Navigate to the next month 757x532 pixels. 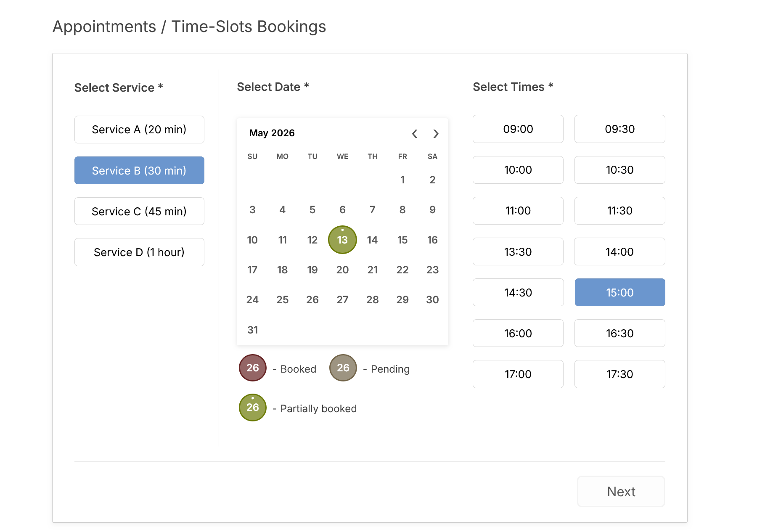436,134
